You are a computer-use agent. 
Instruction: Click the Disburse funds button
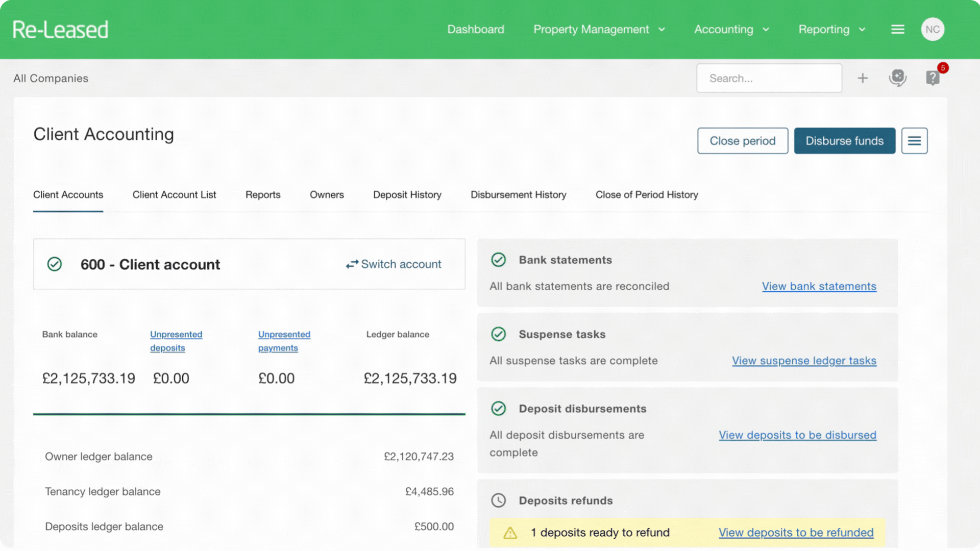tap(844, 141)
